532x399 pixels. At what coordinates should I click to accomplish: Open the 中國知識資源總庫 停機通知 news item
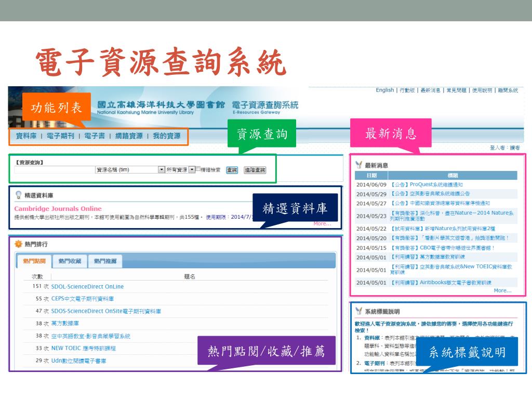(x=441, y=203)
